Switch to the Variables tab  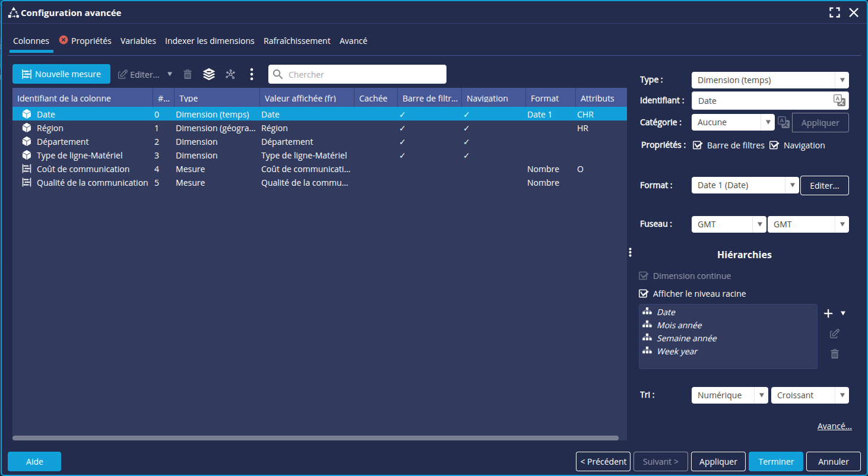[x=138, y=41]
